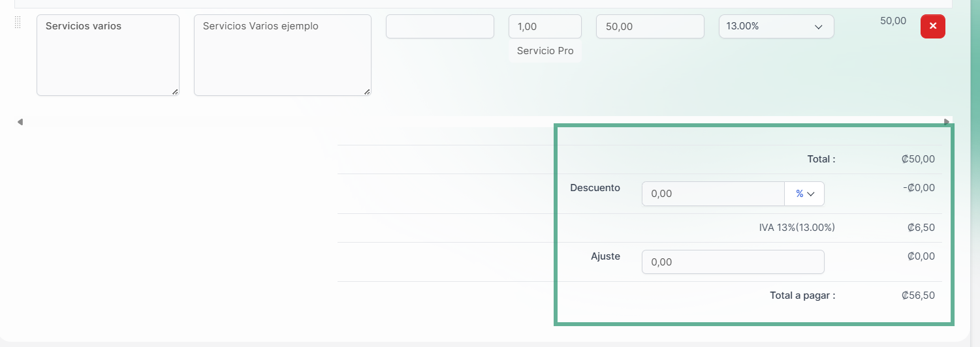Click the corner grip of Servicios varios textarea

click(175, 92)
